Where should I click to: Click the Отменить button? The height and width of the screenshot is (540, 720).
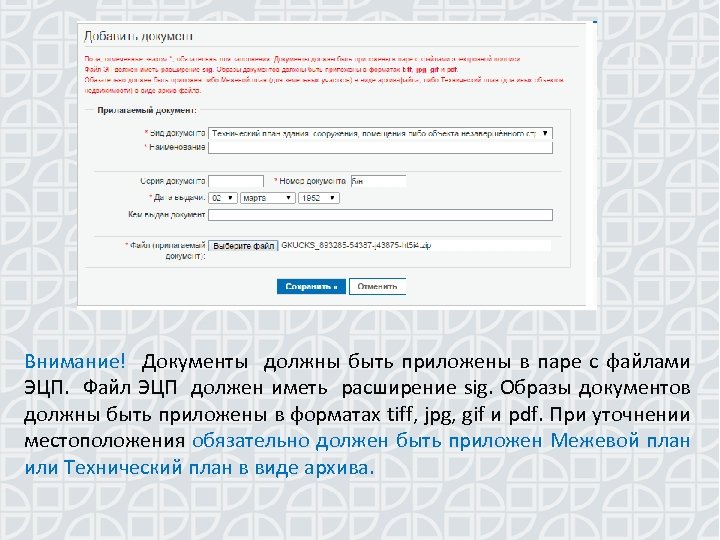point(377,287)
